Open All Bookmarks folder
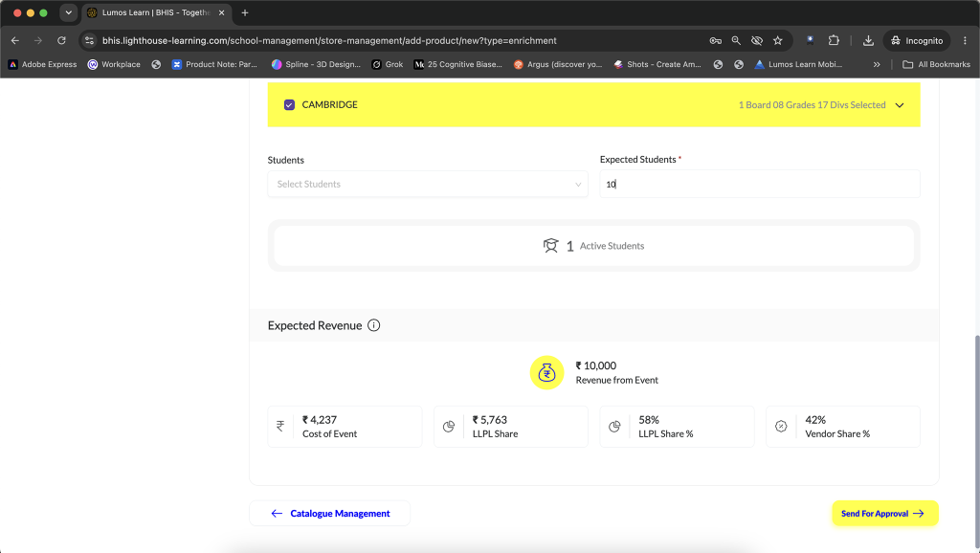This screenshot has width=980, height=553. tap(936, 64)
